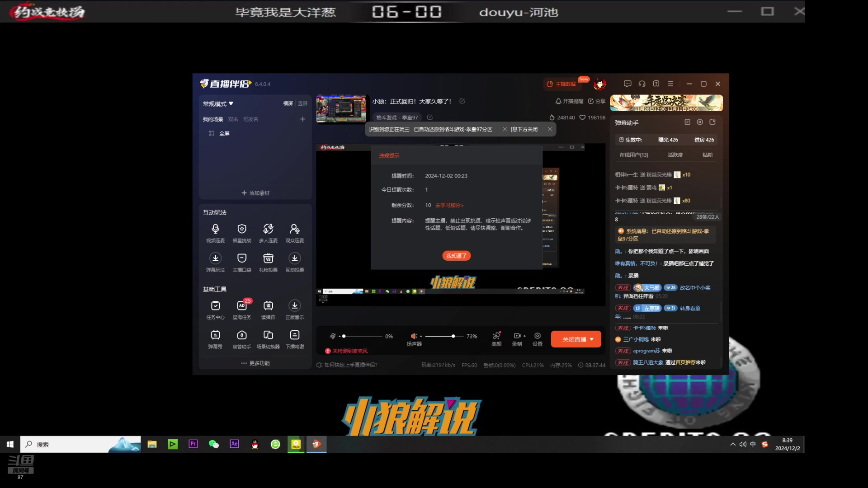Expand speaker device arrow
This screenshot has width=868, height=488.
[421, 337]
